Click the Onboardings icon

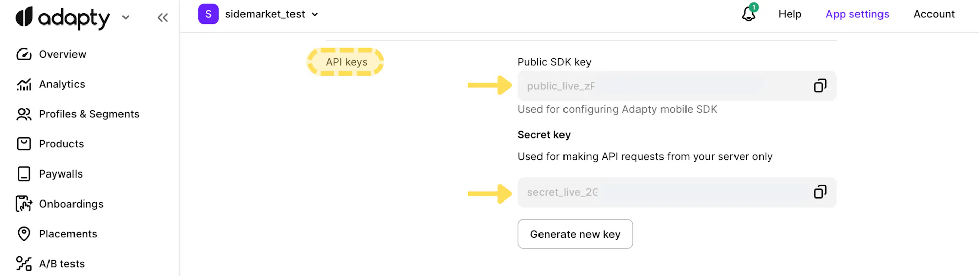pyautogui.click(x=24, y=204)
